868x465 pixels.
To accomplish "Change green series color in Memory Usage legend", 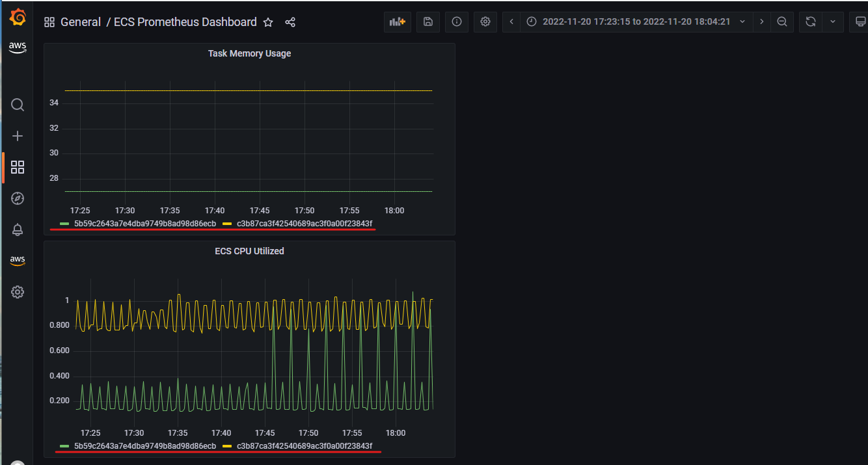I will point(64,224).
